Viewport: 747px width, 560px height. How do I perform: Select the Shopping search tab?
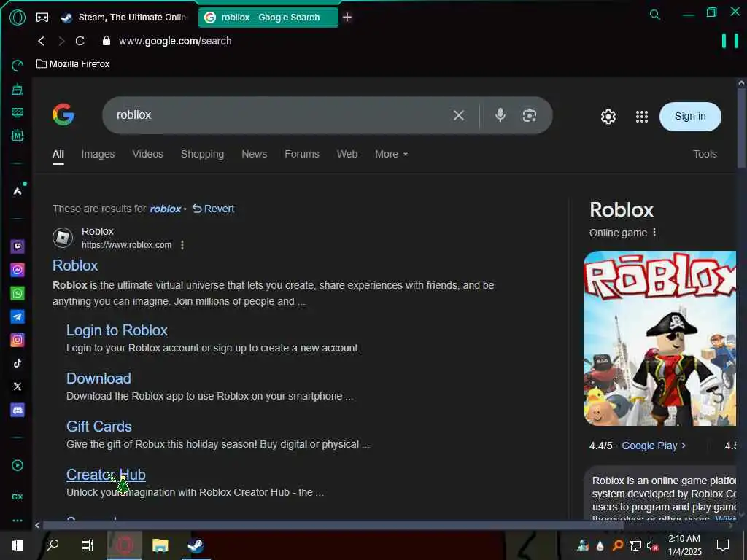pos(203,154)
